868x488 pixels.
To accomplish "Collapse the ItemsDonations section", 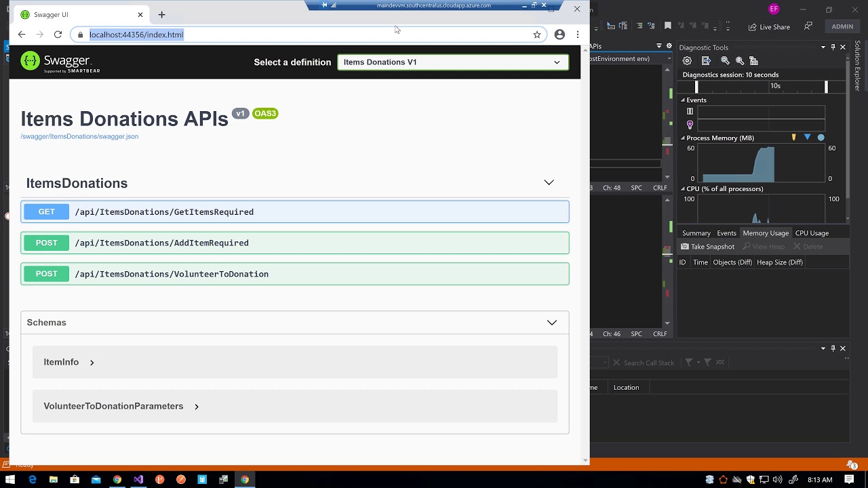I will [549, 182].
